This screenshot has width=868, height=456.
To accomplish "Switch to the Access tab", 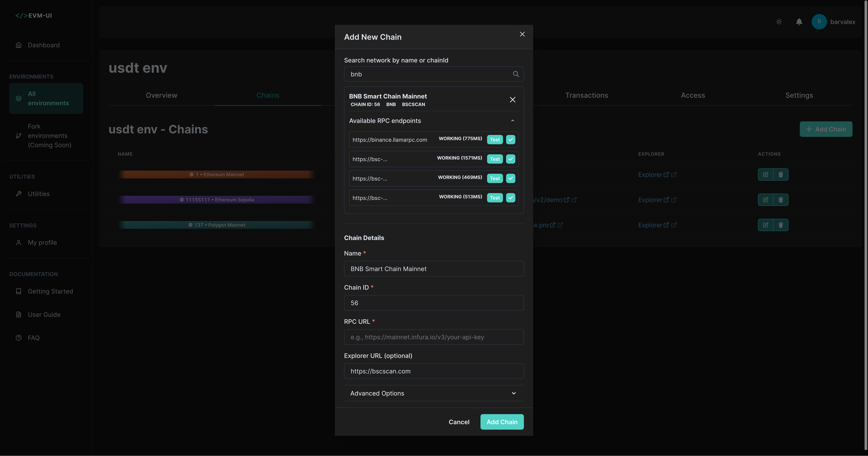I will pyautogui.click(x=693, y=95).
